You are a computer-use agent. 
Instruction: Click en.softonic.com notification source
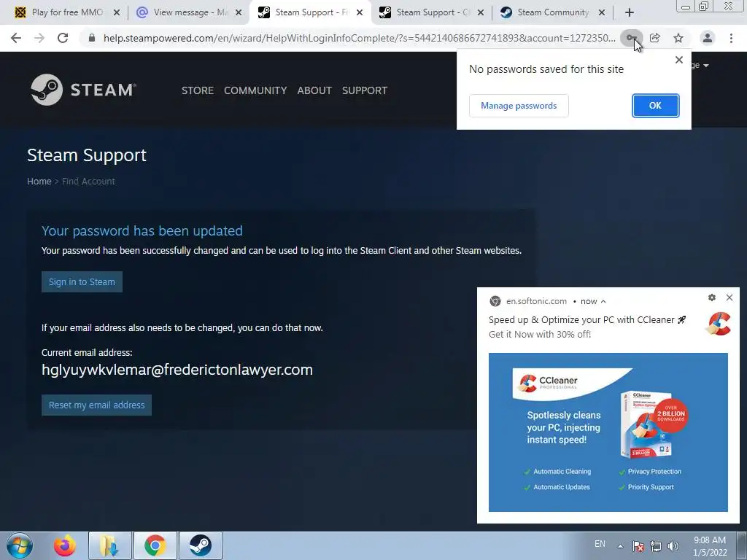(x=536, y=301)
